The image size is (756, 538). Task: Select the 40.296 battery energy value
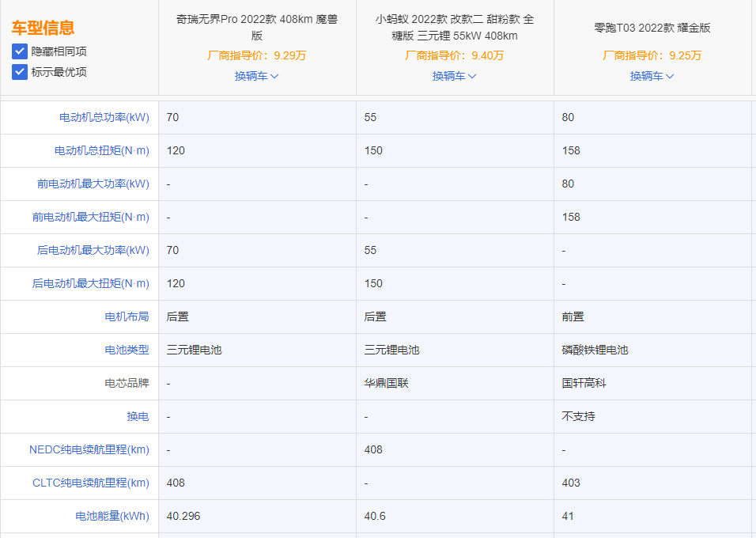pyautogui.click(x=183, y=517)
